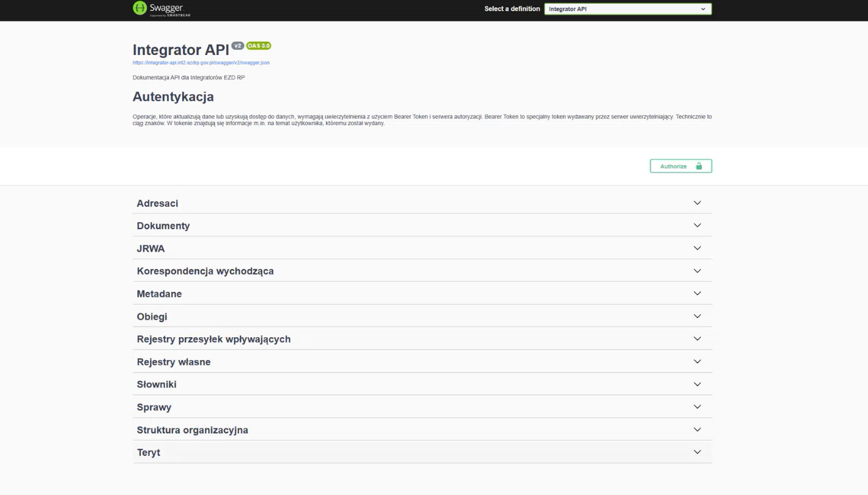Click the Metadane row chevron arrow

pyautogui.click(x=697, y=293)
